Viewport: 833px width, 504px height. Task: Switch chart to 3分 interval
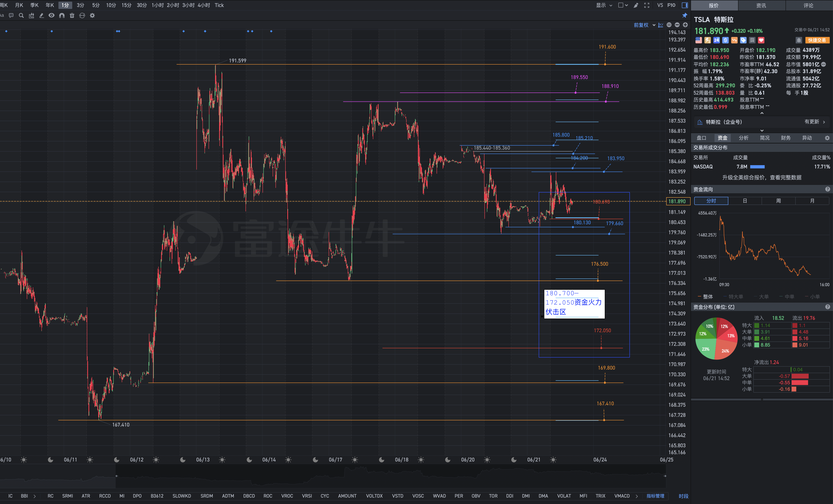pos(81,5)
